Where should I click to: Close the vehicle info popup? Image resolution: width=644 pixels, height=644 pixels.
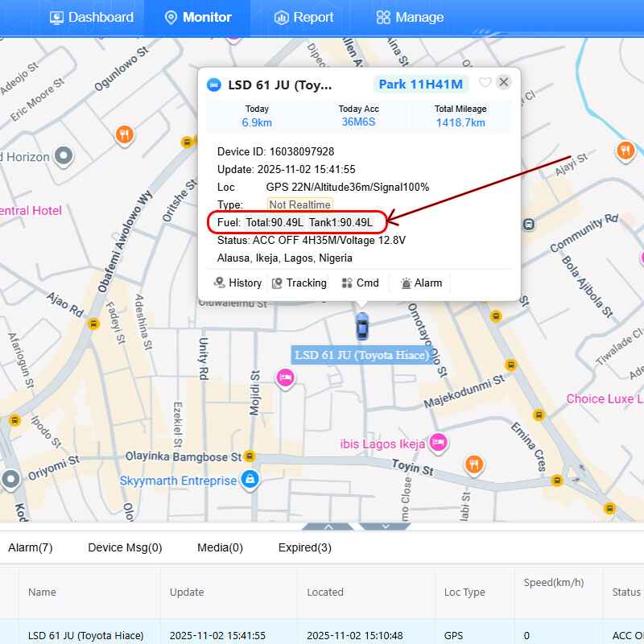[x=504, y=82]
